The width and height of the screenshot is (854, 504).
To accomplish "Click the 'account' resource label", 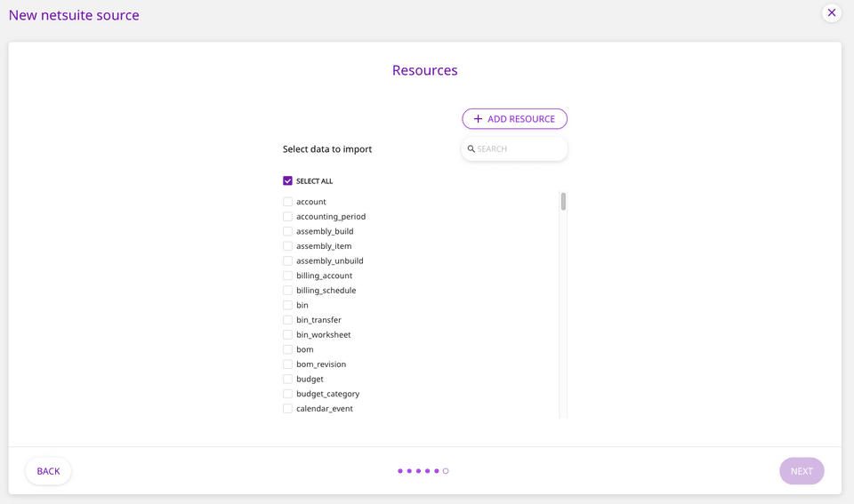I will pyautogui.click(x=311, y=202).
